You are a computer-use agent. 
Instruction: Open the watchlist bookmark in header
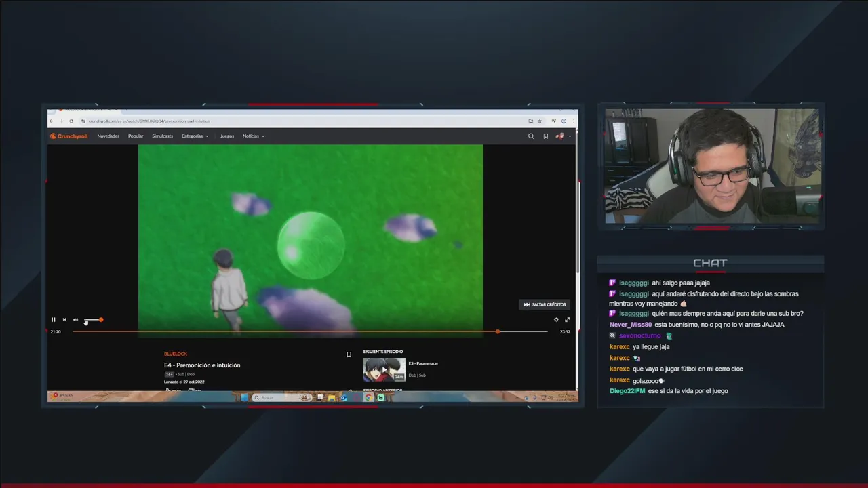coord(545,136)
